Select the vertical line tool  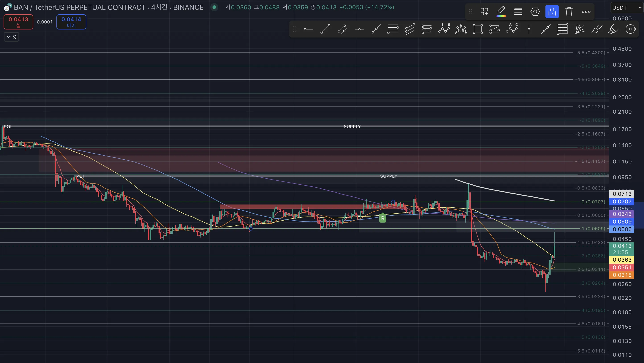coord(529,29)
